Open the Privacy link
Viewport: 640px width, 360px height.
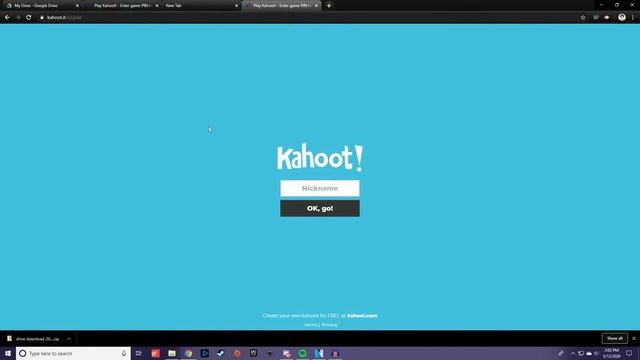[x=329, y=325]
